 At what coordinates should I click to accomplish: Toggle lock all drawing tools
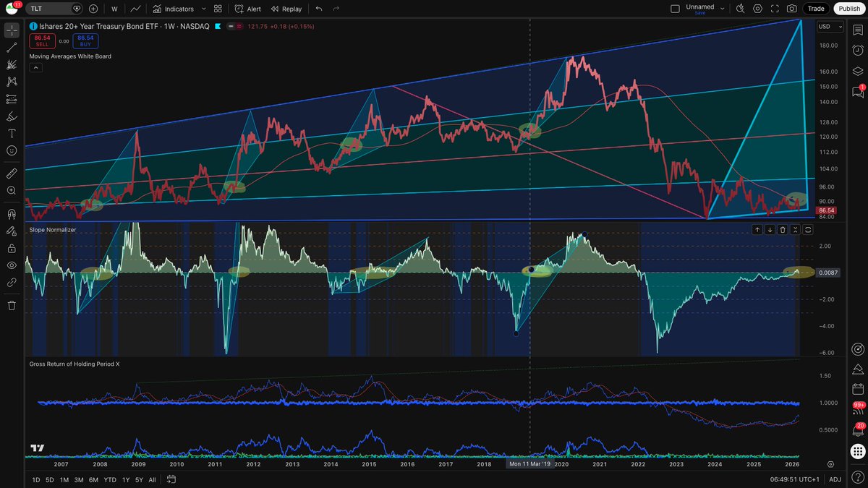point(12,248)
